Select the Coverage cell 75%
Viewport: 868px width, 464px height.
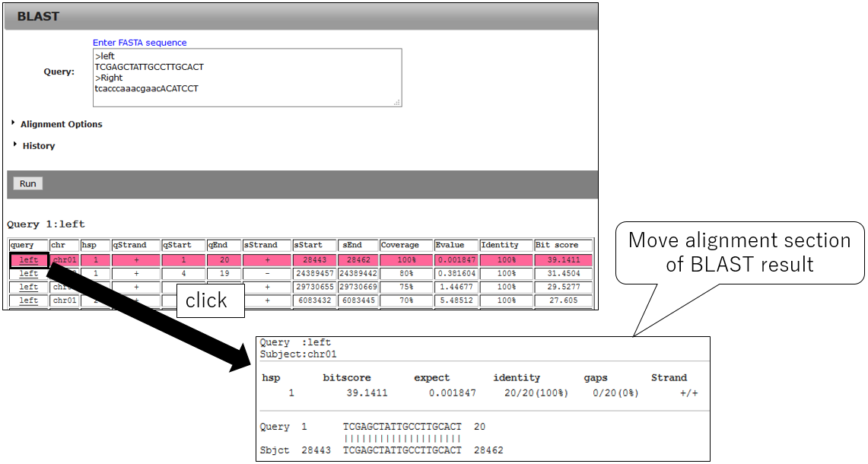tap(406, 287)
